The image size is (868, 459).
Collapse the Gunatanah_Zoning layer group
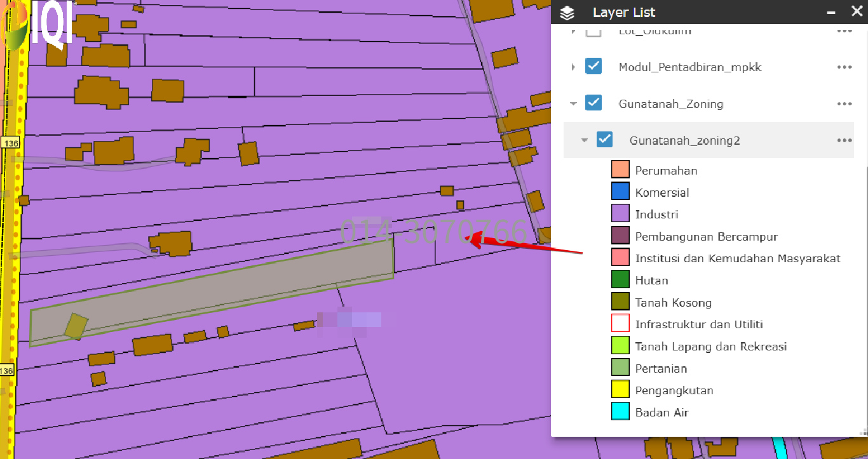point(573,103)
